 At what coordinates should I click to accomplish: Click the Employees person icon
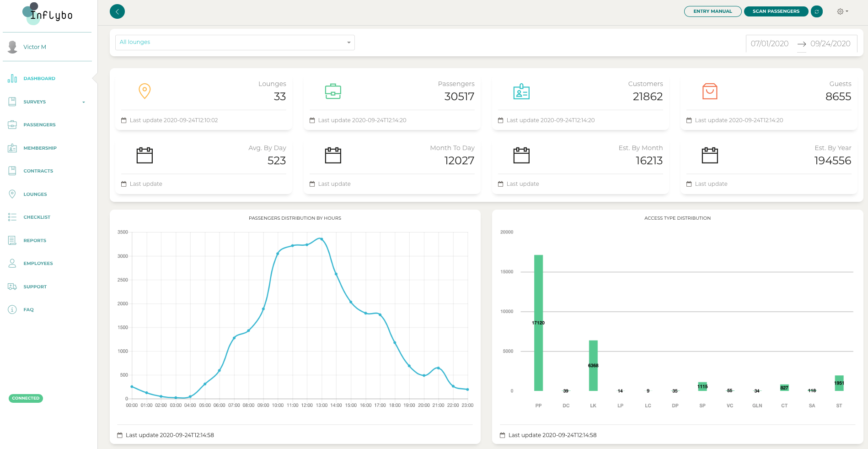point(12,263)
